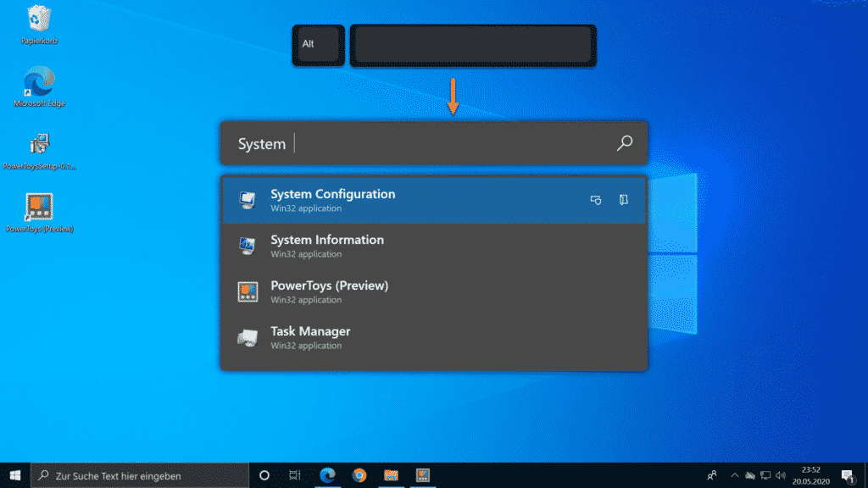Screen dimensions: 868x488
Task: Select the PowerToys (Preview) result title
Action: [330, 286]
